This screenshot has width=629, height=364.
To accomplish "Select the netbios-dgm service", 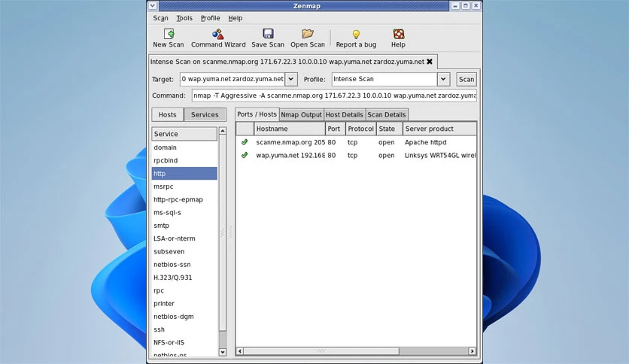I will pos(184,317).
